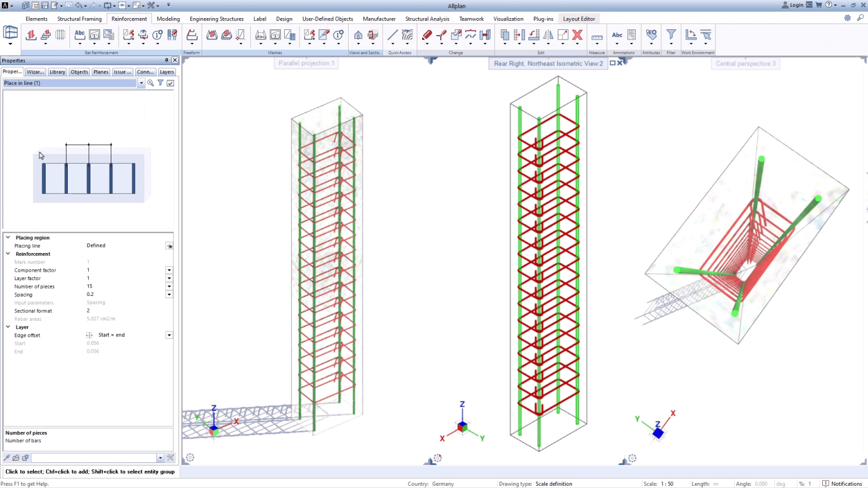The width and height of the screenshot is (868, 488).
Task: Select the red pencil modify tool
Action: (x=426, y=35)
